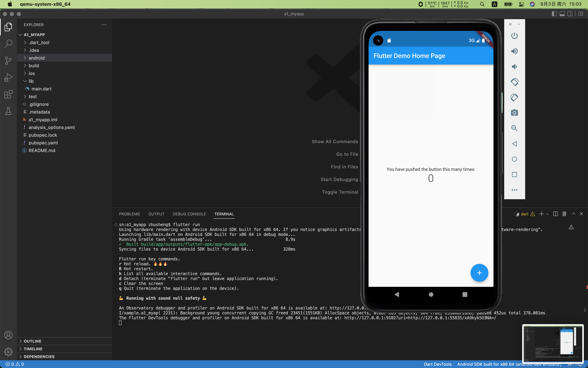This screenshot has width=588, height=368.
Task: Open emulator extended controls three dots
Action: click(x=514, y=190)
